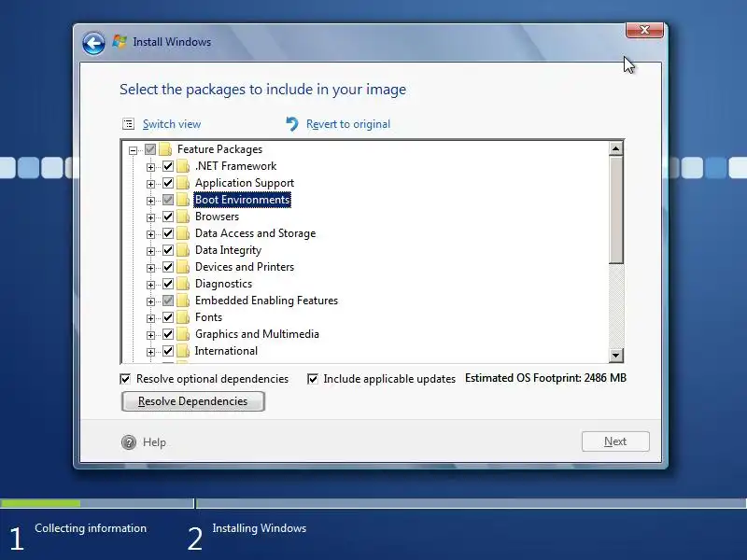This screenshot has height=560, width=747.
Task: Click the Devices and Printers folder icon
Action: click(183, 267)
